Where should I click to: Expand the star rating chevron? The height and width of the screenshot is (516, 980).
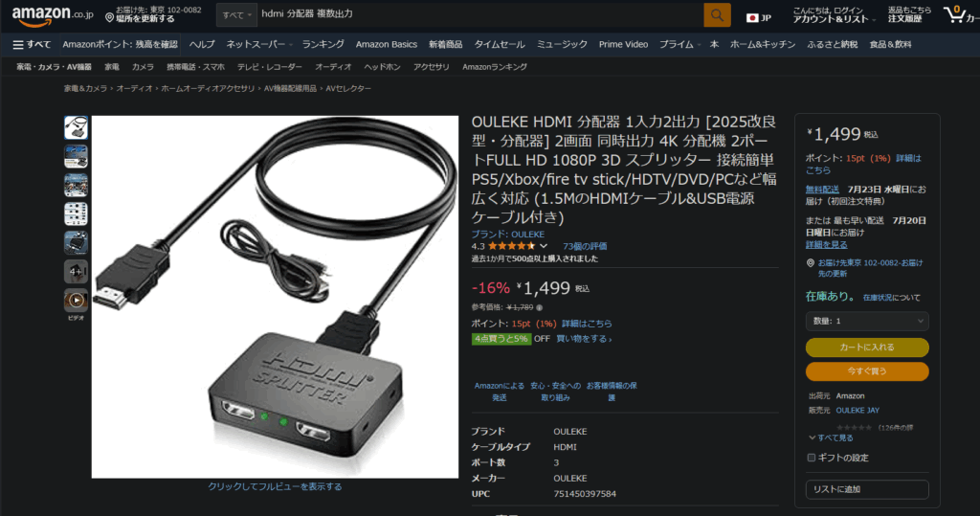pos(544,246)
